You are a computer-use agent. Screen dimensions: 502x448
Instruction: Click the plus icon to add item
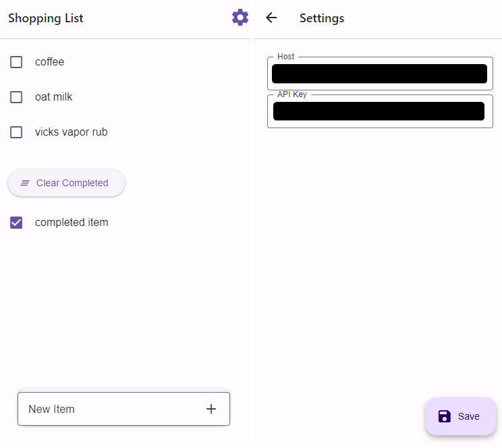click(x=211, y=409)
